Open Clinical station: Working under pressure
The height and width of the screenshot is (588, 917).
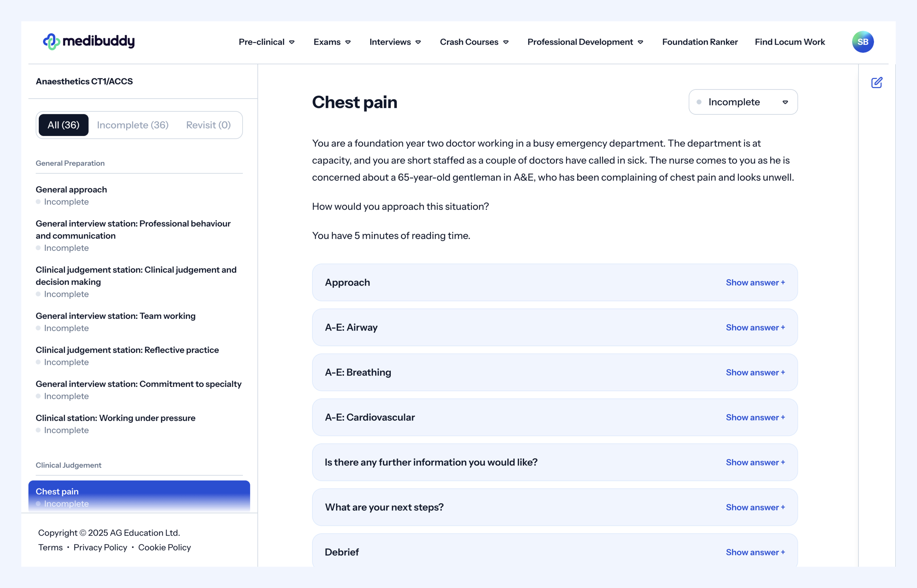click(115, 418)
